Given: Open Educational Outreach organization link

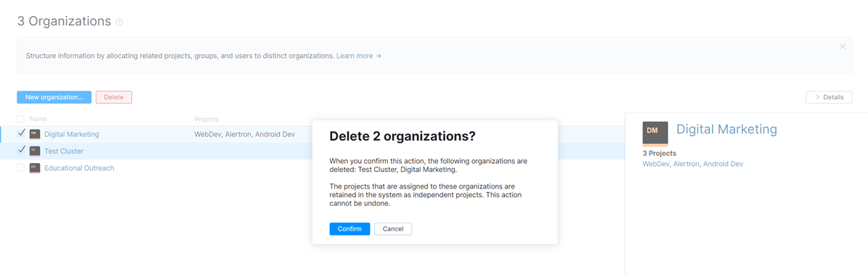Looking at the screenshot, I should point(79,167).
